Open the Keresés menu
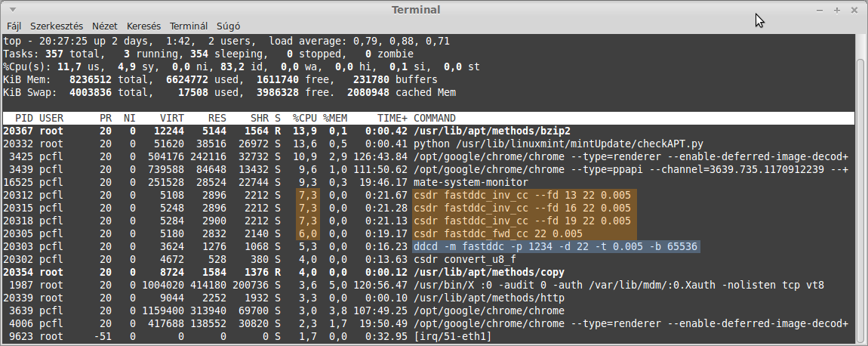 pyautogui.click(x=143, y=26)
